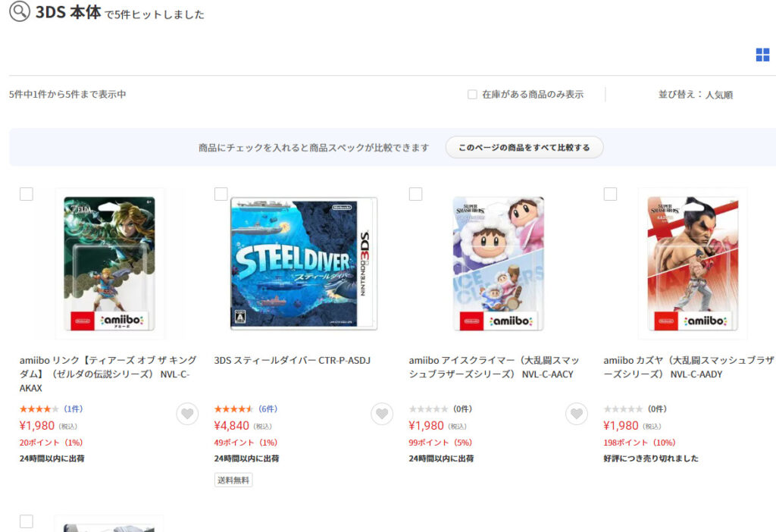This screenshot has height=532, width=776.
Task: Click the (0件) reviews of amiibo カズヤ
Action: (x=657, y=409)
